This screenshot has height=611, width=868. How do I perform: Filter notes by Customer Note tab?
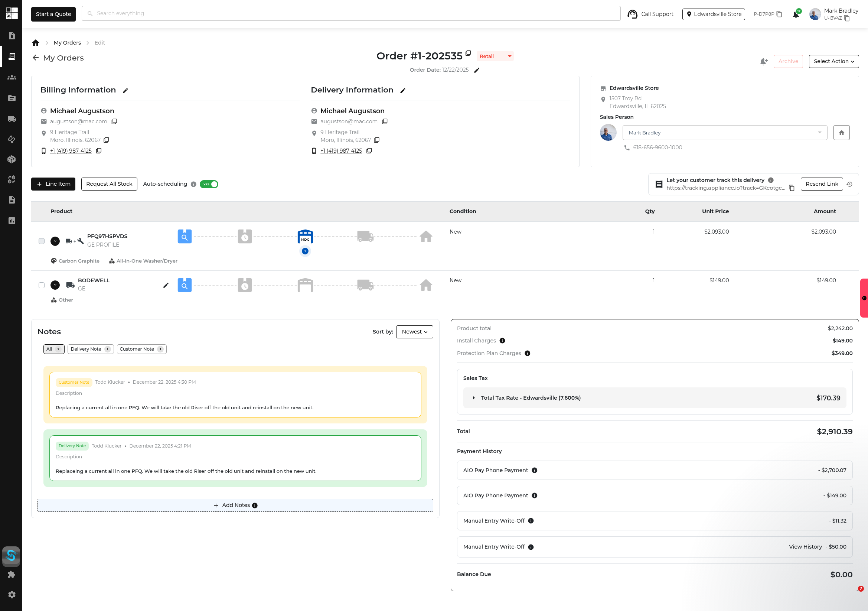(141, 349)
